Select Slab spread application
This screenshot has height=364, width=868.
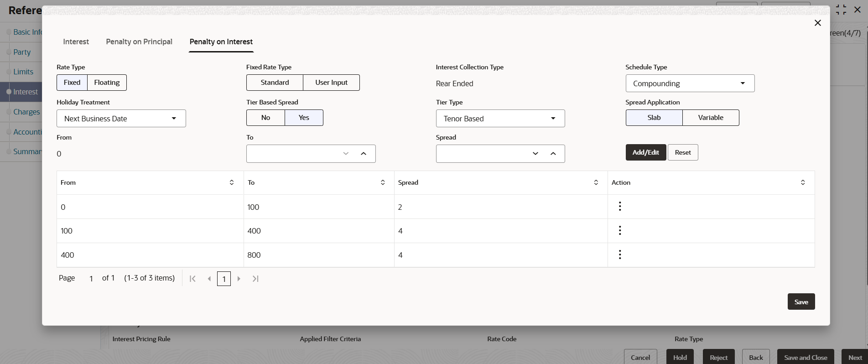click(x=654, y=118)
